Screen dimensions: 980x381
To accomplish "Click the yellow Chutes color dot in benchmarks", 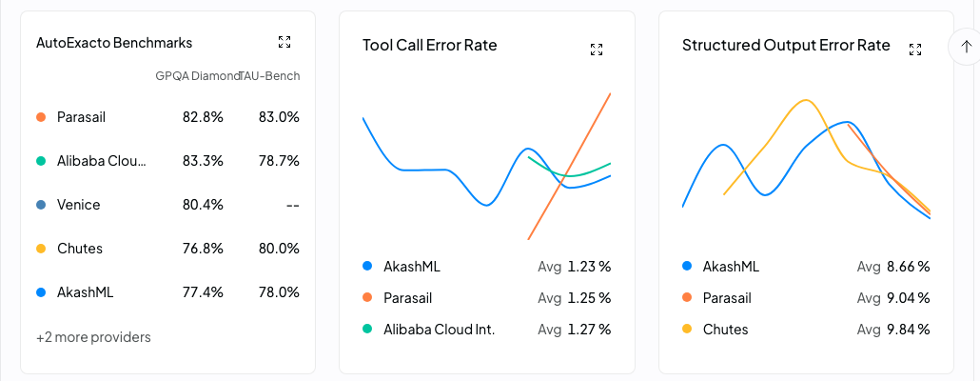I will click(x=41, y=249).
